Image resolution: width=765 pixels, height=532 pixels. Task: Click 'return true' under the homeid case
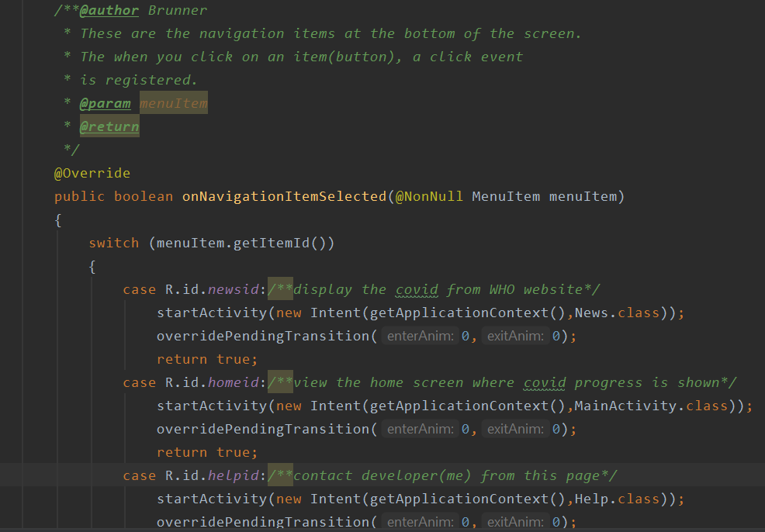(x=203, y=453)
